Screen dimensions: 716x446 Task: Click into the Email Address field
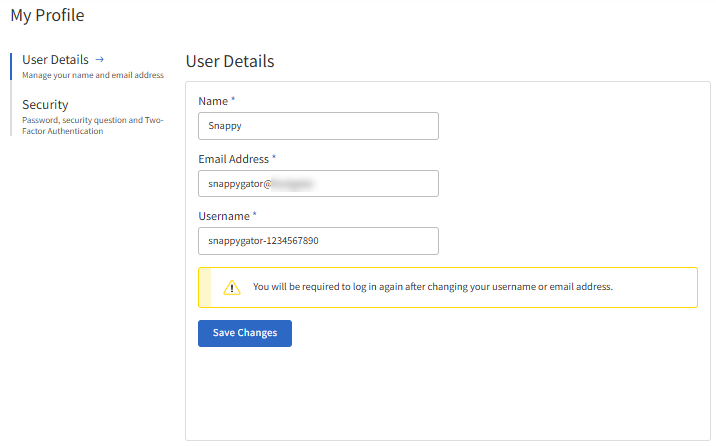point(318,184)
